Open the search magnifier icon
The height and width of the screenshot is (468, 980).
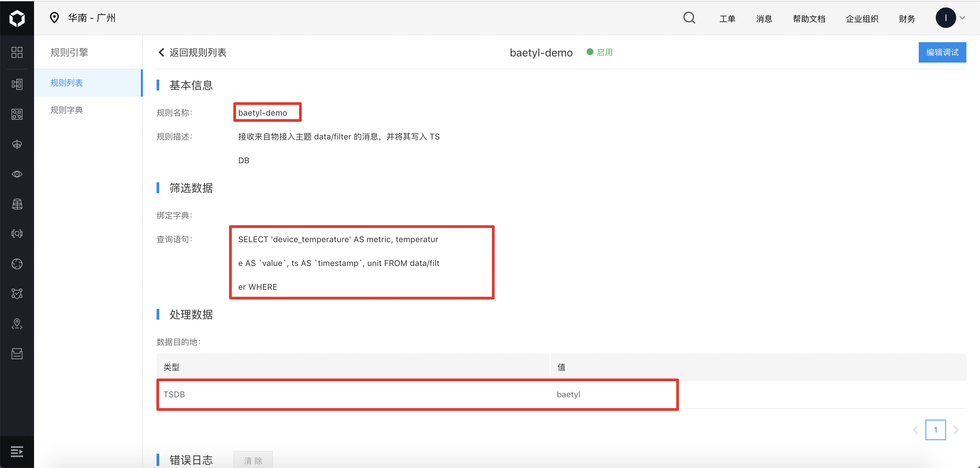[x=689, y=18]
